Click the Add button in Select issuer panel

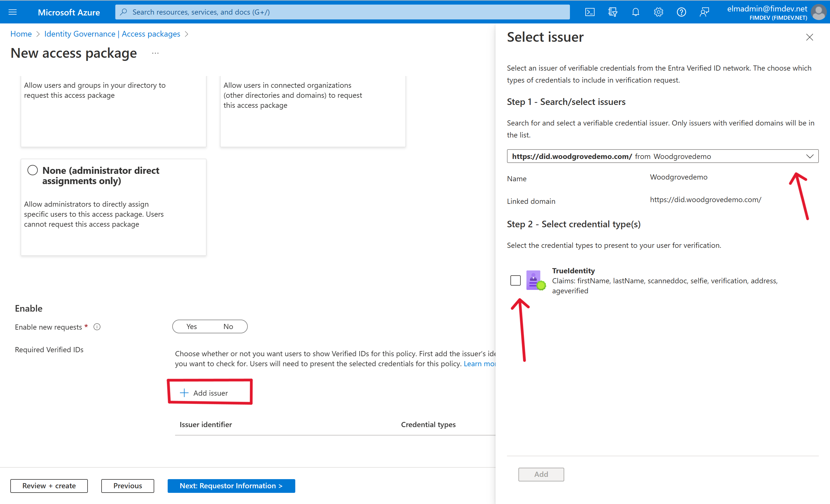[x=541, y=474]
